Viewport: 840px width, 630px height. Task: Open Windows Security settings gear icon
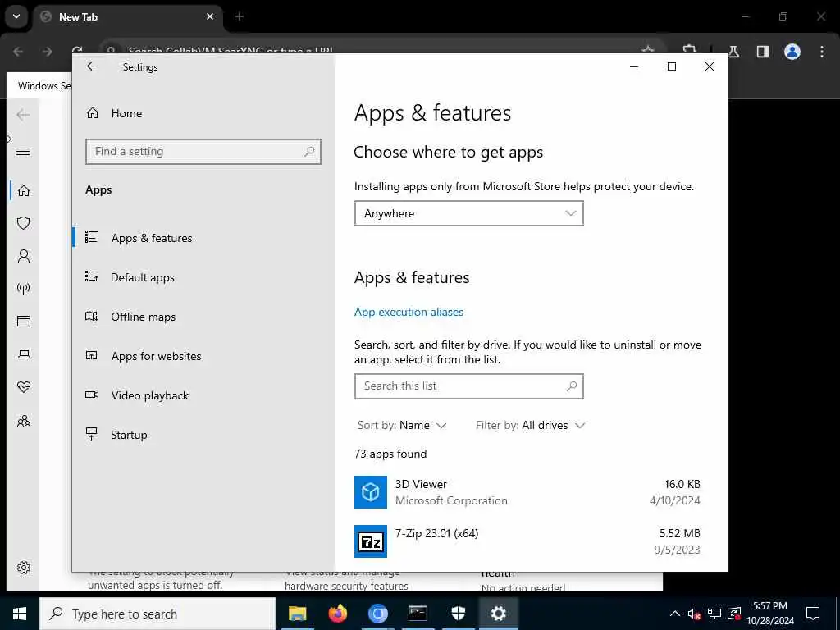point(24,568)
